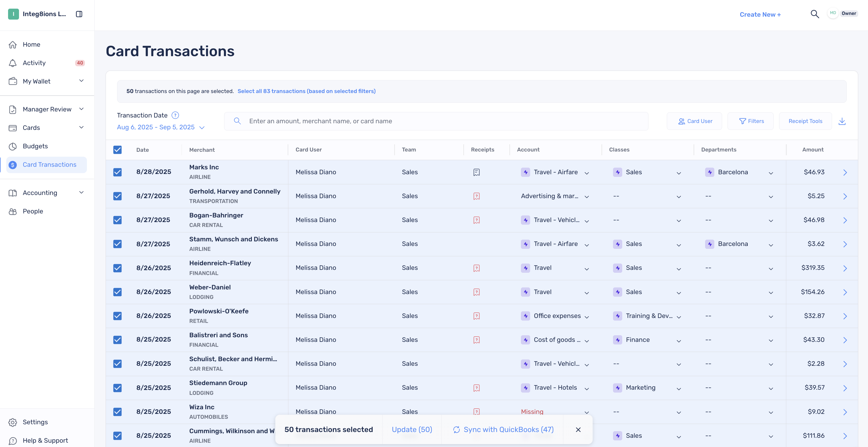
Task: Dismiss the selection bar with X
Action: point(578,429)
